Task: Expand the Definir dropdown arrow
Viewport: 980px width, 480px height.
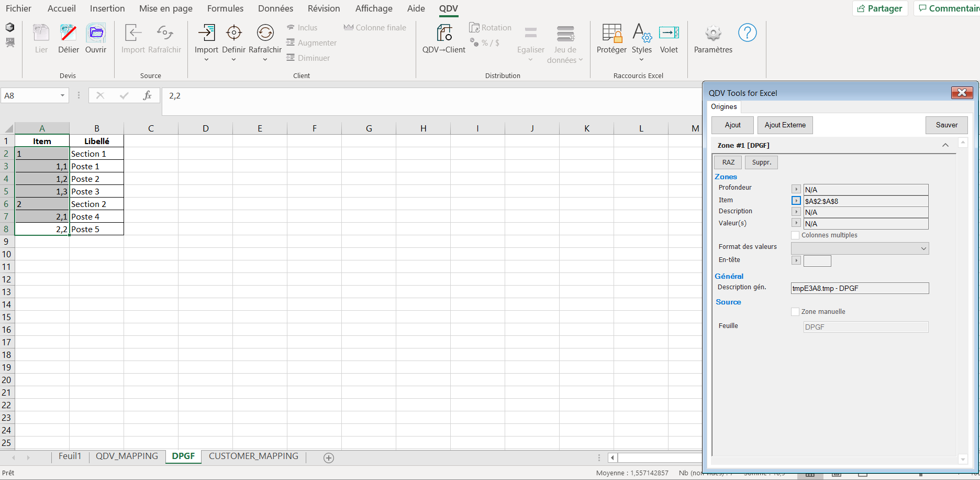Action: coord(233,60)
